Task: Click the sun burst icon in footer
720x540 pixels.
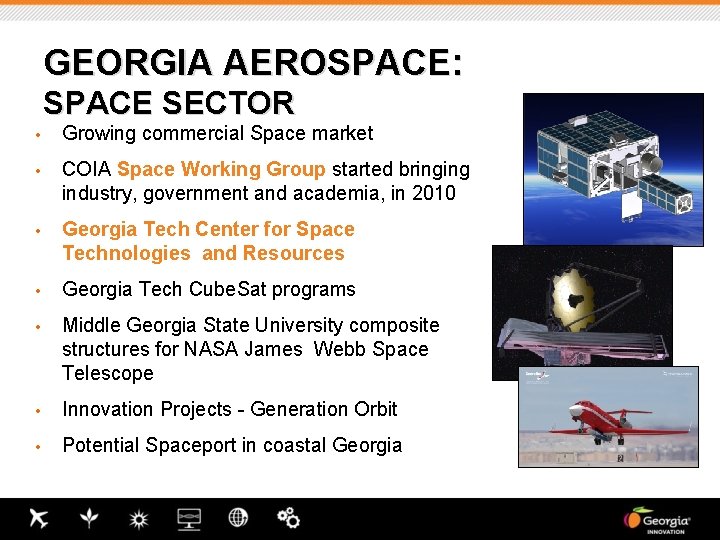Action: (139, 519)
